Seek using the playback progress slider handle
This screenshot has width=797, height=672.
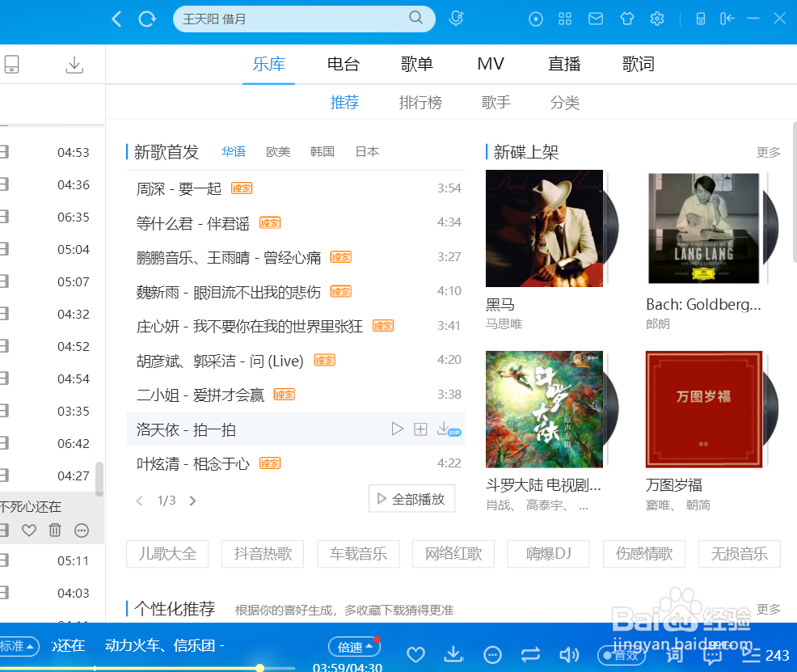[x=259, y=667]
